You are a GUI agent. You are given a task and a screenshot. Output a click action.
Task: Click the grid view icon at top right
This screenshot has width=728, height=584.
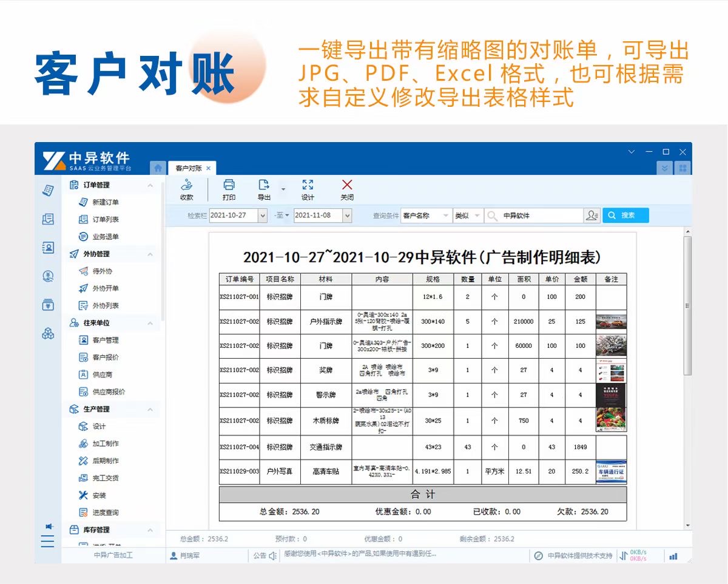[x=682, y=168]
